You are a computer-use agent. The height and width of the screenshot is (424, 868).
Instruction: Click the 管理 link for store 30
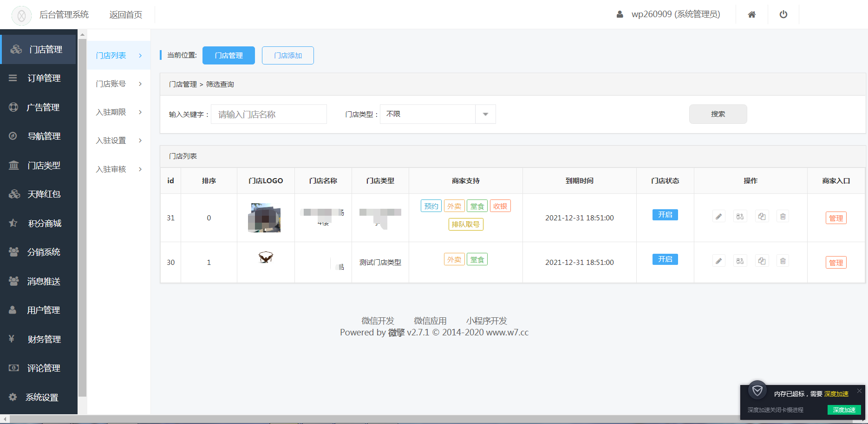tap(836, 262)
